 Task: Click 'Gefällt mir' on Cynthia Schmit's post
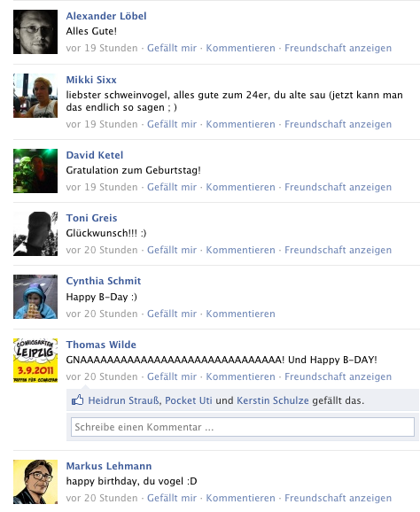pos(172,314)
